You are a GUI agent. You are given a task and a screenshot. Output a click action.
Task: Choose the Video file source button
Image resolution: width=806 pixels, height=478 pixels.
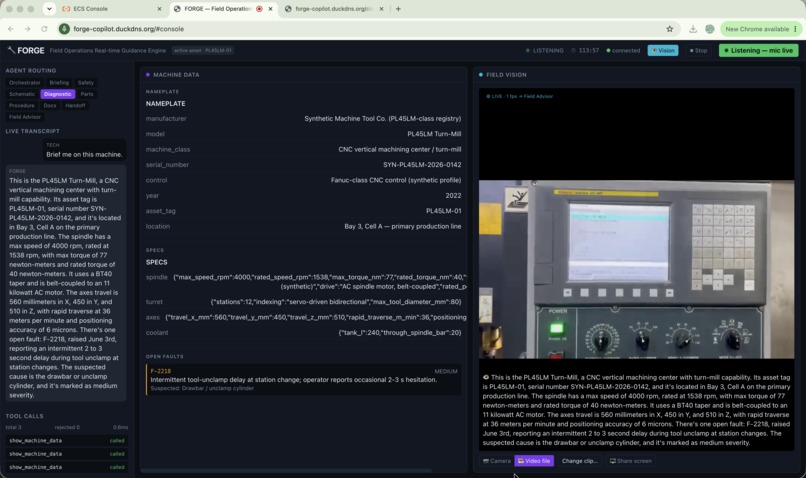[534, 461]
